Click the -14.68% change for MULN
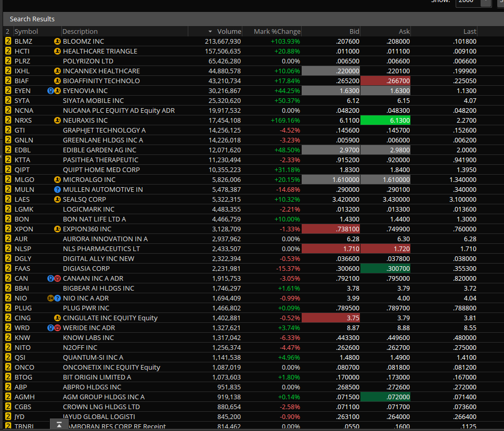Image resolution: width=504 pixels, height=431 pixels. tap(288, 189)
